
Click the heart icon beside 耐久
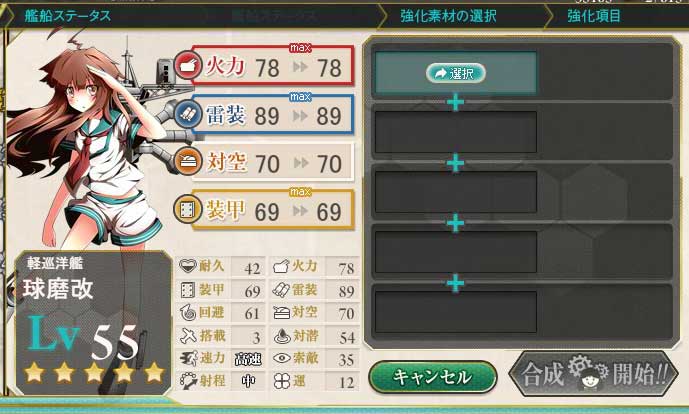coord(188,266)
